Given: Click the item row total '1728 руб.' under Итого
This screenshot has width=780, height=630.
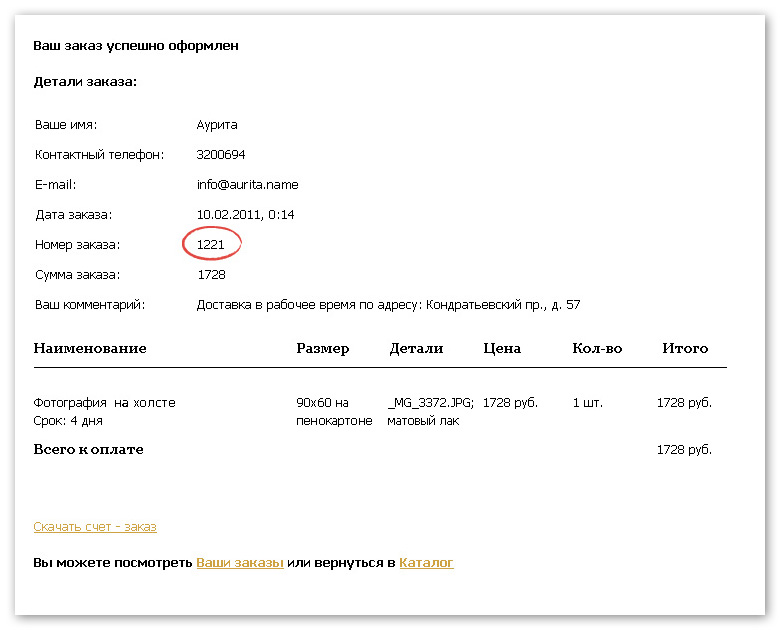Looking at the screenshot, I should [x=684, y=403].
